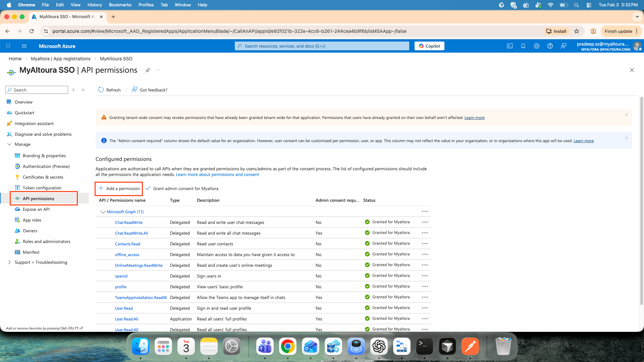Dismiss the Admin consent required info banner
The height and width of the screenshot is (362, 644).
[x=626, y=138]
